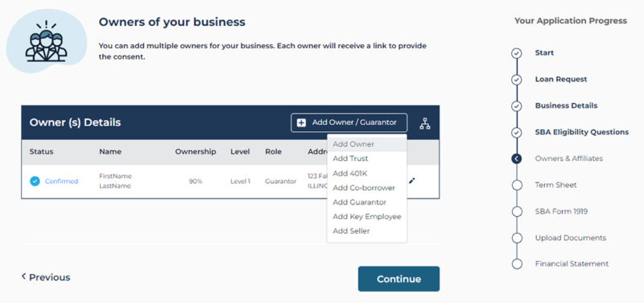Click the blue Confirmed checkmark icon

pyautogui.click(x=35, y=181)
